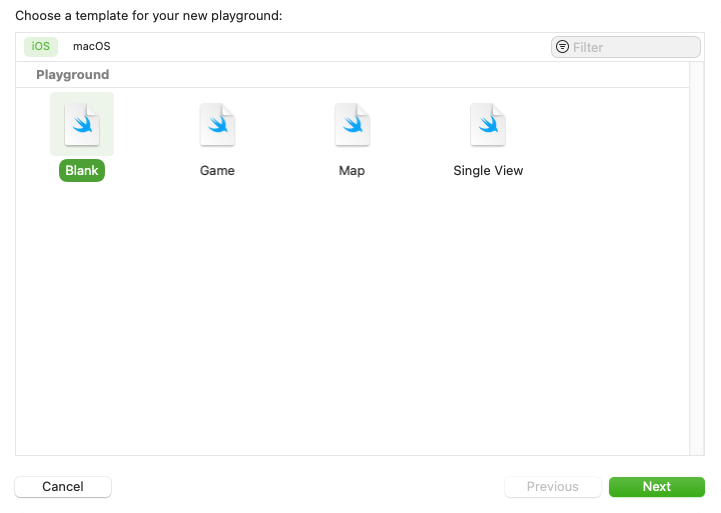721x513 pixels.
Task: Click the Playground section header
Action: (x=73, y=74)
